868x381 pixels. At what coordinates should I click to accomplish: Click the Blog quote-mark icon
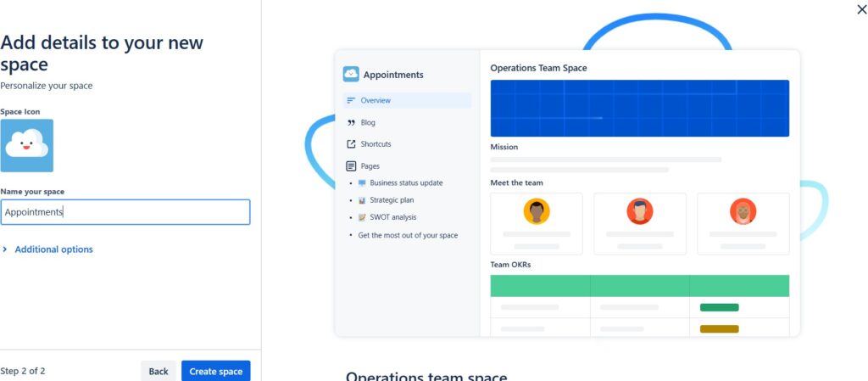coord(351,122)
